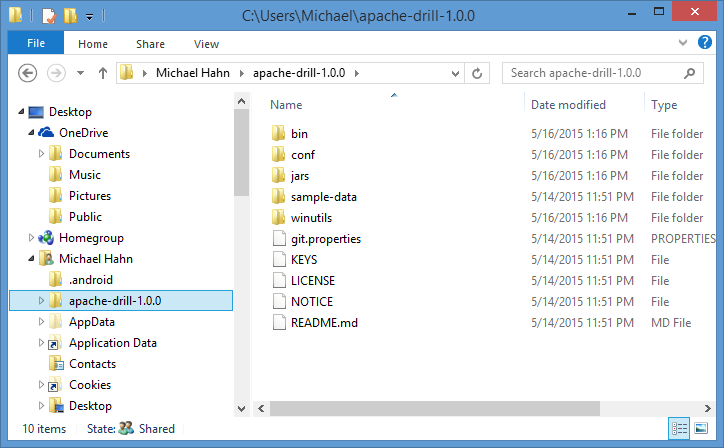Image resolution: width=724 pixels, height=448 pixels.
Task: Sort by the Name column header
Action: [x=286, y=105]
